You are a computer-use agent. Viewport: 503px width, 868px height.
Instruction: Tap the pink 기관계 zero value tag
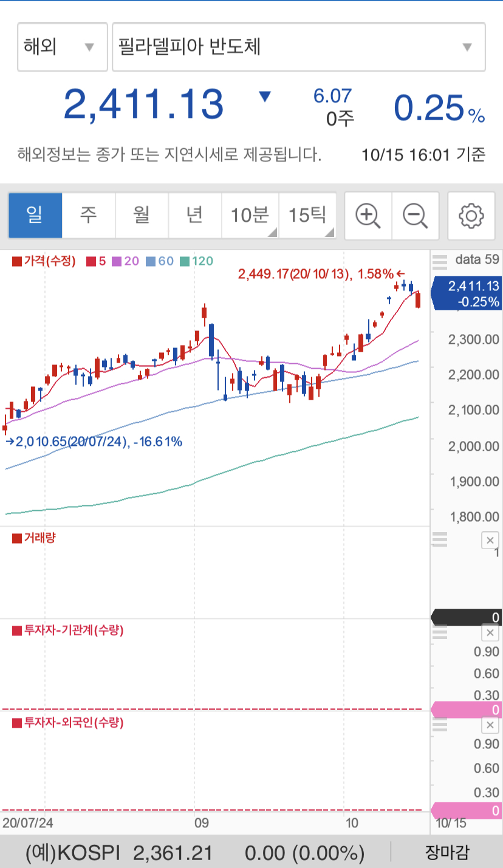466,709
